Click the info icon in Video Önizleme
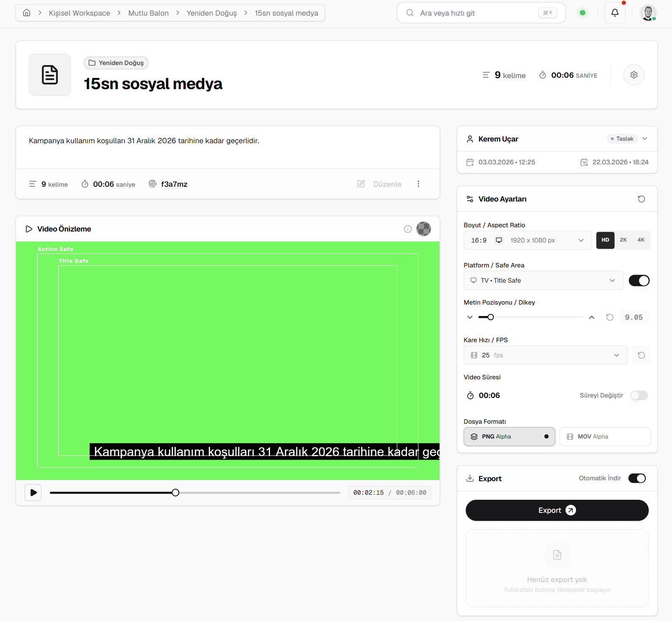672x621 pixels. point(407,229)
